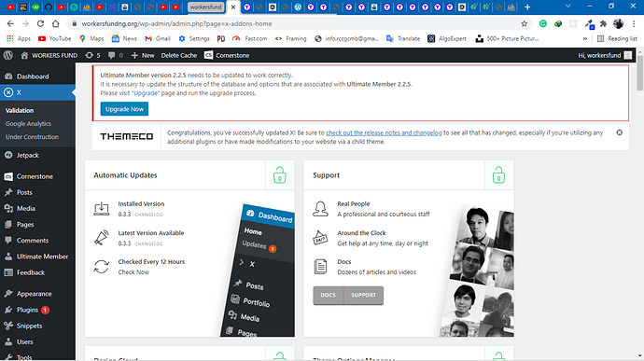Open the tab search dropdown arrow
The height and width of the screenshot is (361, 644).
click(x=568, y=7)
